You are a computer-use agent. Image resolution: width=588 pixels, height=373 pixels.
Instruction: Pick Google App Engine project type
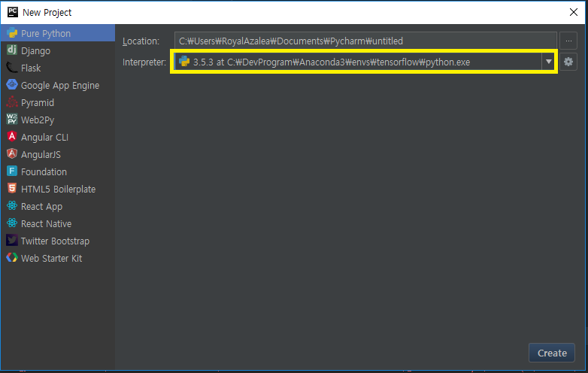coord(58,85)
